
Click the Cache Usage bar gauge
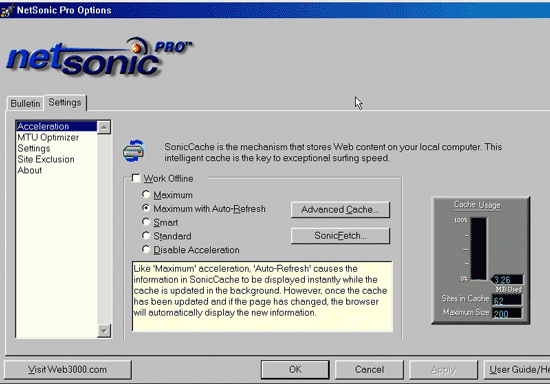(478, 249)
